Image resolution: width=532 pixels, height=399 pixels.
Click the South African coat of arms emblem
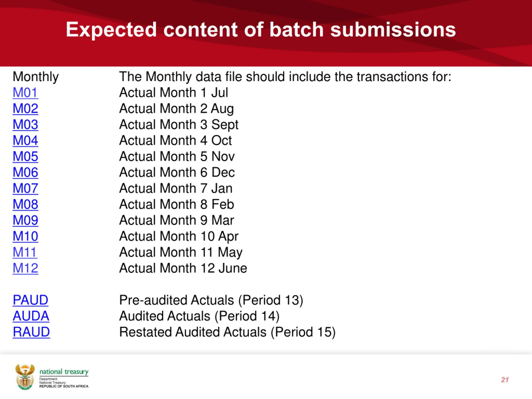(x=25, y=377)
